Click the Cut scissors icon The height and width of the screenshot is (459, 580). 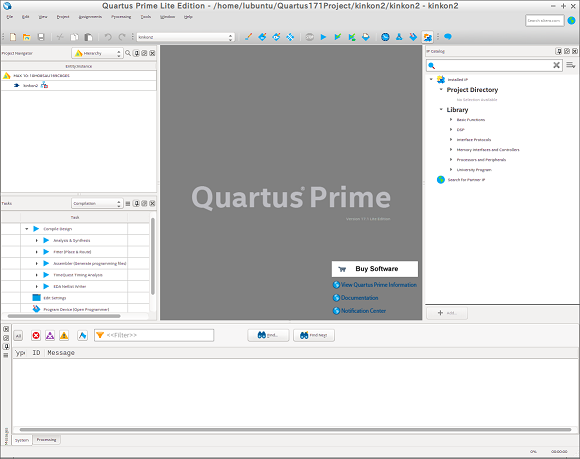click(60, 37)
